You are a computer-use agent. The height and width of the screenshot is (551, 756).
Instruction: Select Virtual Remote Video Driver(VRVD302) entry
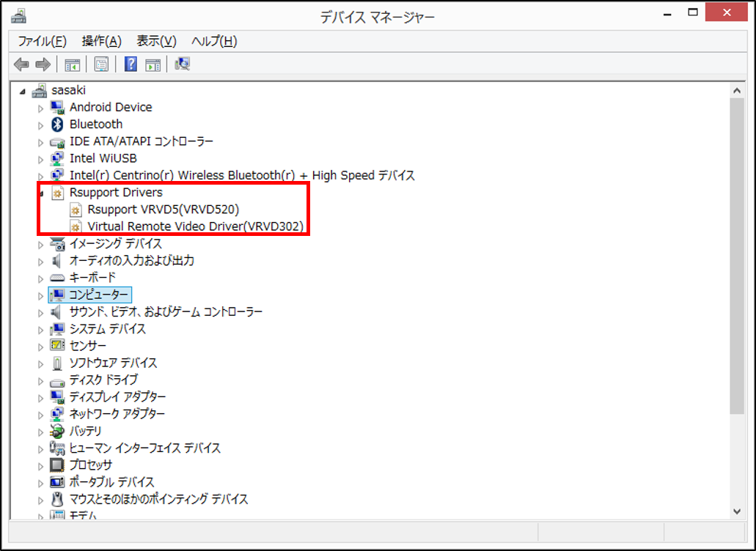tap(195, 226)
